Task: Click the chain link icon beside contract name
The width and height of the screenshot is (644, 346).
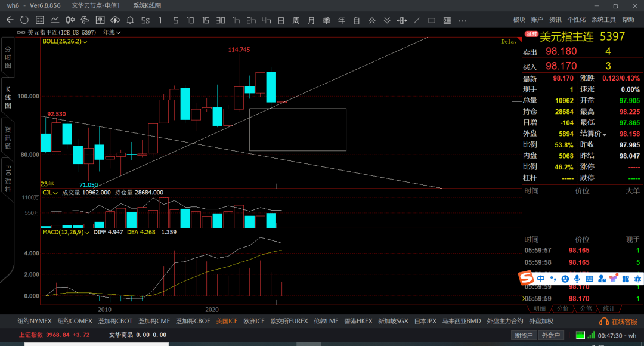Action: coord(20,32)
